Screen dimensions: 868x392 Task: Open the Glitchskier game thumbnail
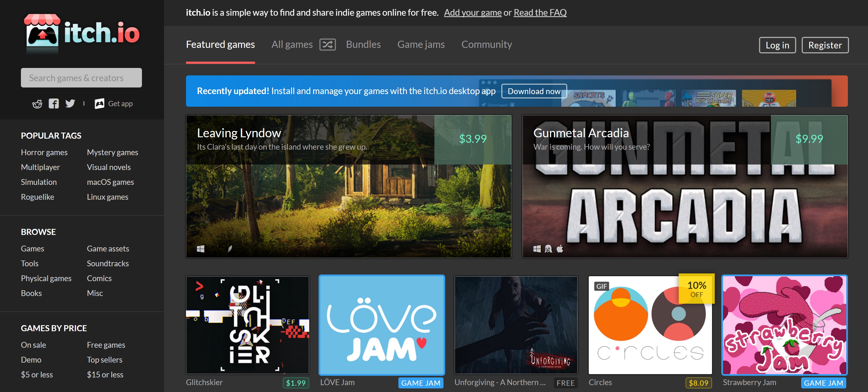[x=247, y=325]
